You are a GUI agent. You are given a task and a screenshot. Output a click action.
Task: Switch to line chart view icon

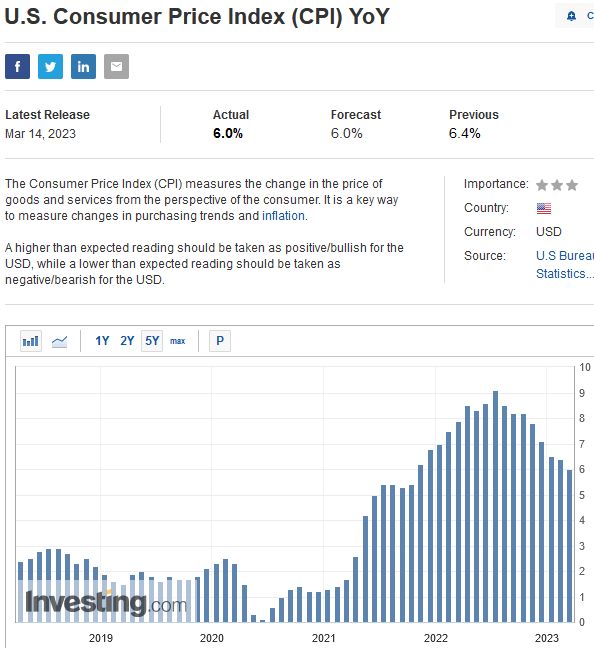(x=60, y=341)
